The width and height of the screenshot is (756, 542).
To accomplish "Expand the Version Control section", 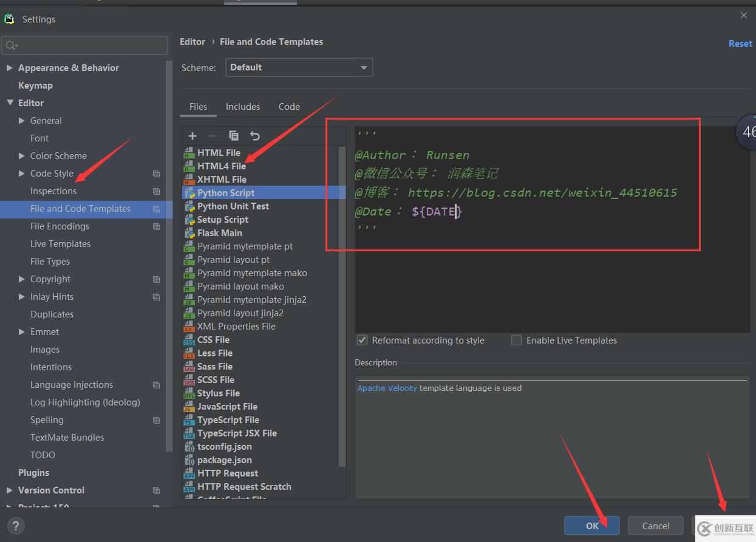I will pyautogui.click(x=9, y=490).
